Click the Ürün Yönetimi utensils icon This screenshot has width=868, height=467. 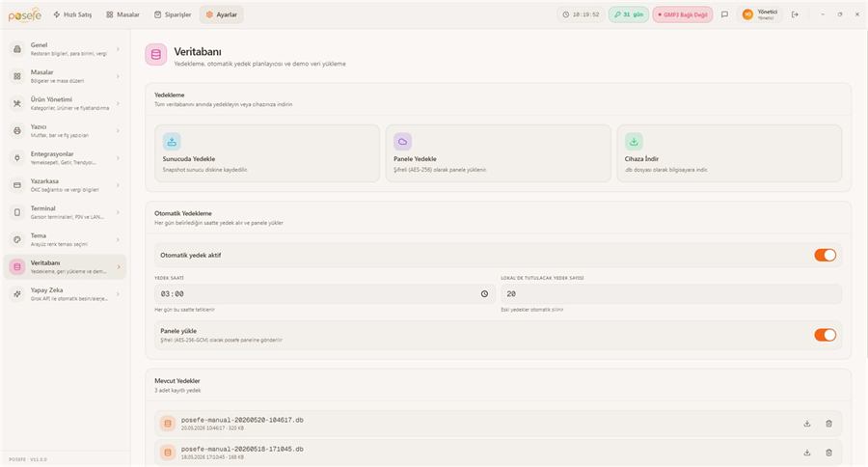(x=17, y=103)
